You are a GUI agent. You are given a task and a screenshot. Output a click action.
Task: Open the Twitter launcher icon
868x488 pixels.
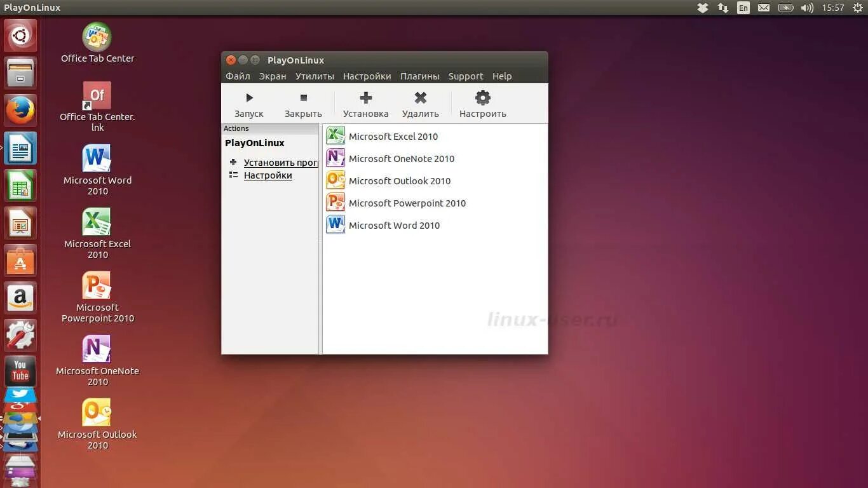click(20, 394)
